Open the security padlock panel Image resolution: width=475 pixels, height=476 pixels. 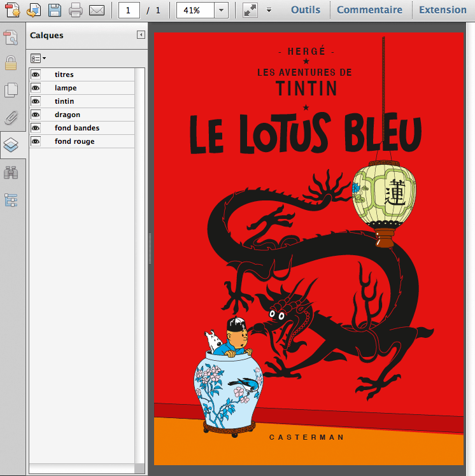[x=11, y=63]
